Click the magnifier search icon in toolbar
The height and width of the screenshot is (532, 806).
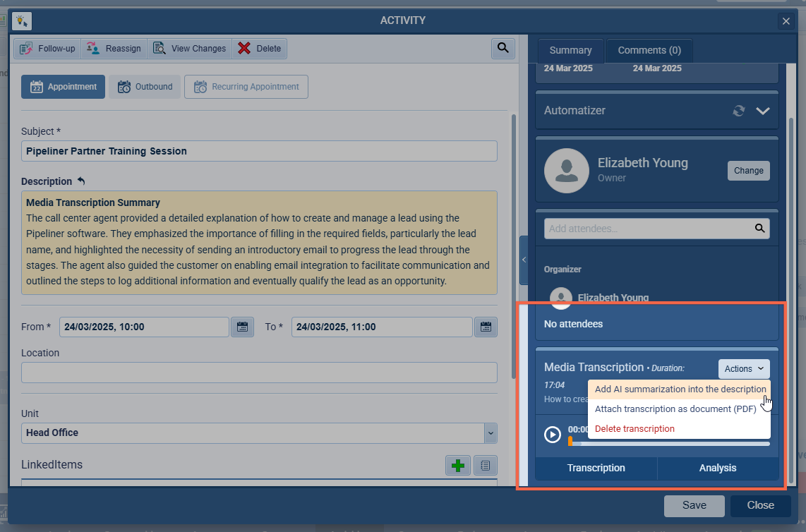click(x=503, y=48)
